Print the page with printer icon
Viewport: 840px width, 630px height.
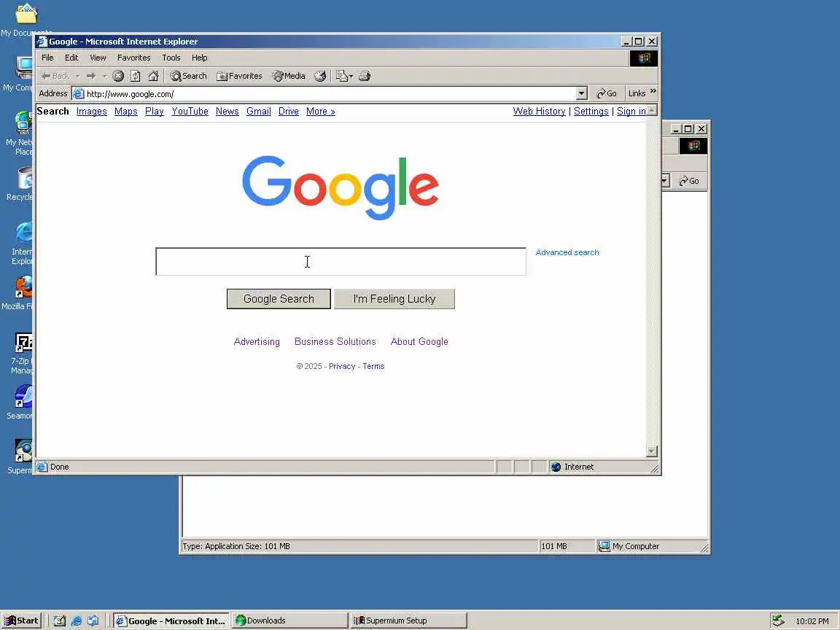(x=365, y=76)
